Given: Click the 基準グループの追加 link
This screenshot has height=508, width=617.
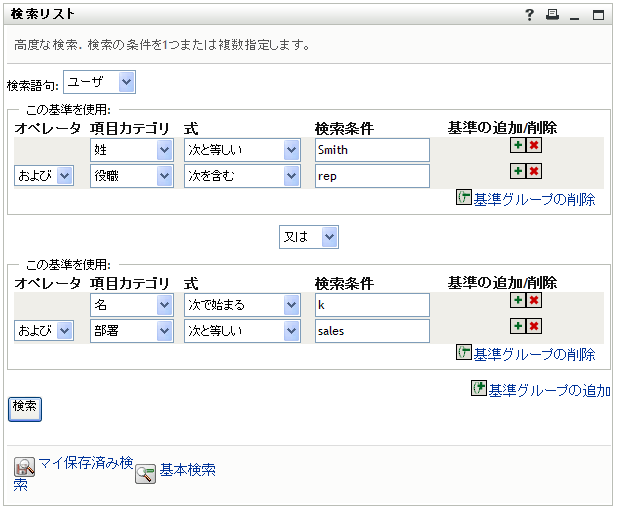Looking at the screenshot, I should point(548,390).
